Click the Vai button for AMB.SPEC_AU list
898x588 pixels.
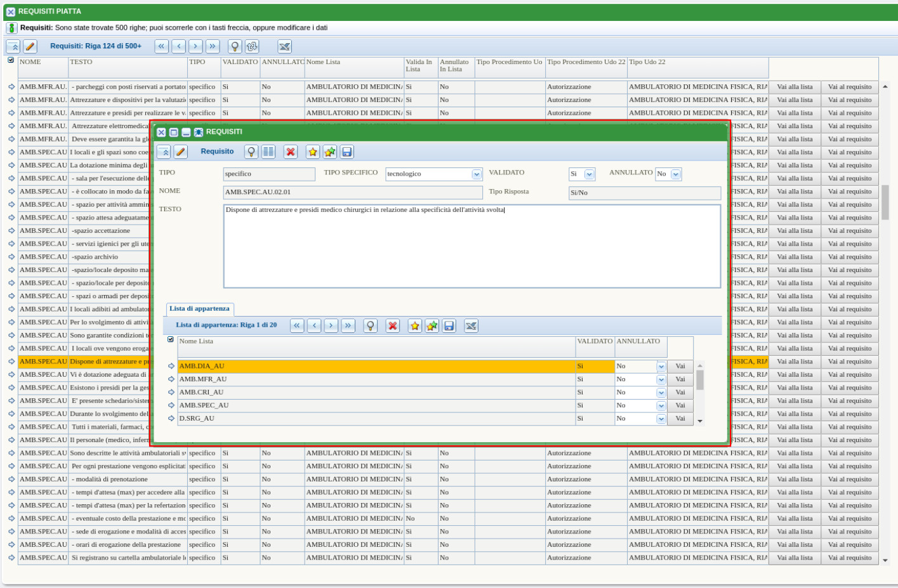pyautogui.click(x=680, y=405)
